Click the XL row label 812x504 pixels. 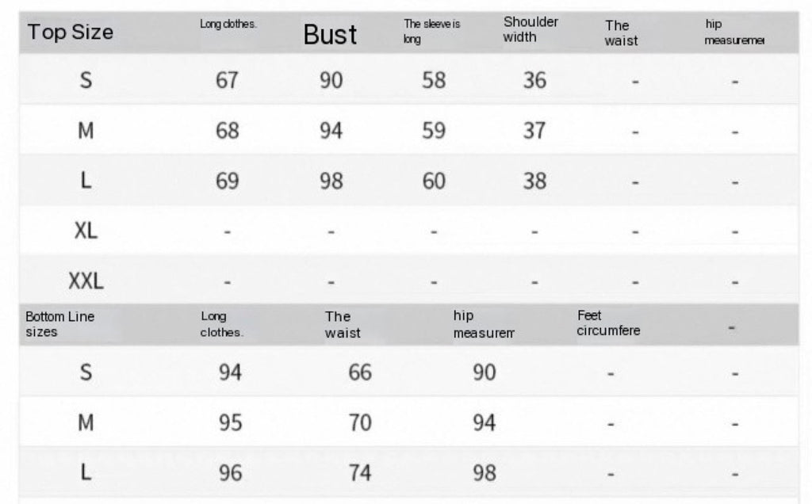pos(86,231)
